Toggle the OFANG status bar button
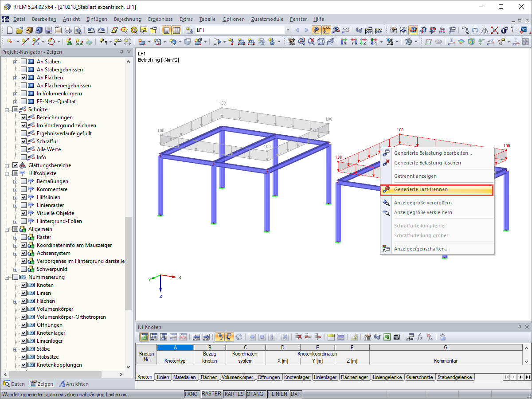 coord(256,394)
